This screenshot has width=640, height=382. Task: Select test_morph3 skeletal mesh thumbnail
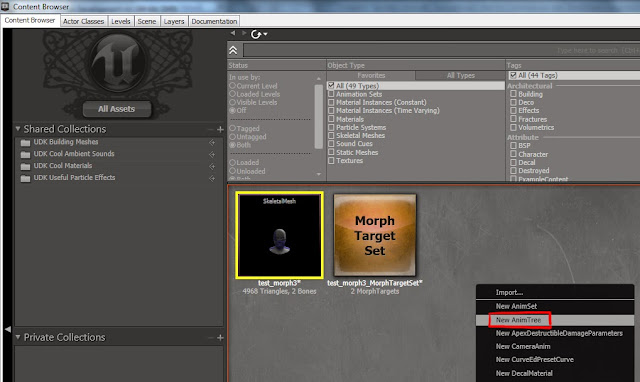pos(280,235)
